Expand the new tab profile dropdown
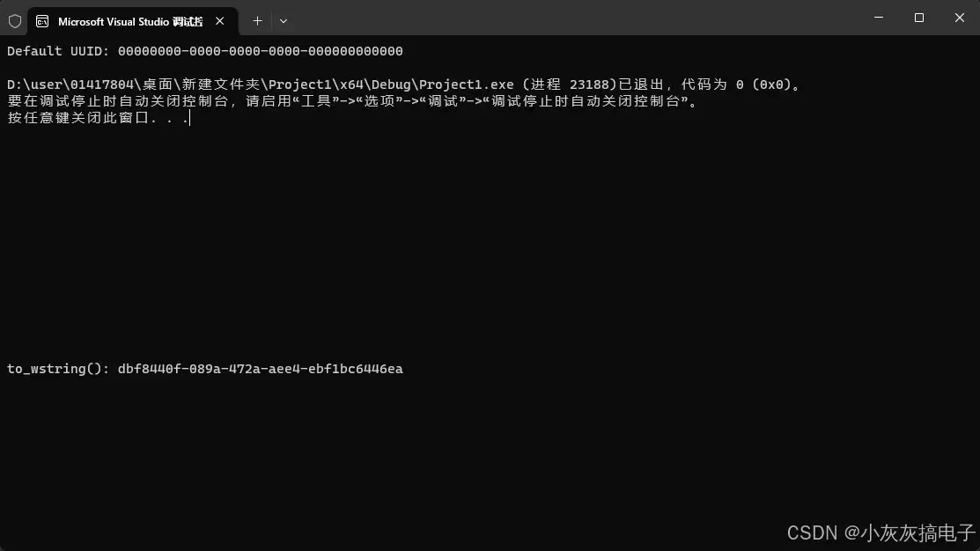Image resolution: width=980 pixels, height=551 pixels. pos(284,21)
